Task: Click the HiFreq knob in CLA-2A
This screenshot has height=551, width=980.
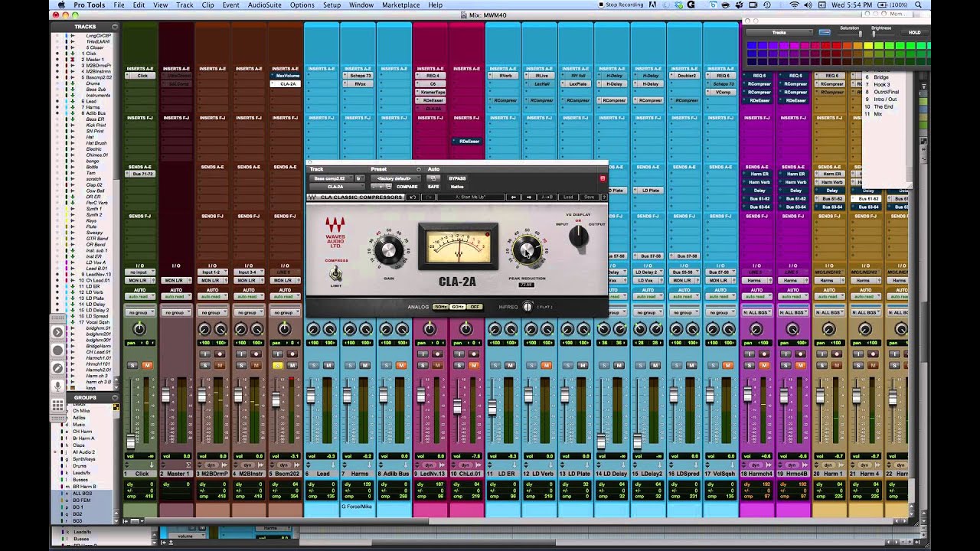Action: (527, 307)
